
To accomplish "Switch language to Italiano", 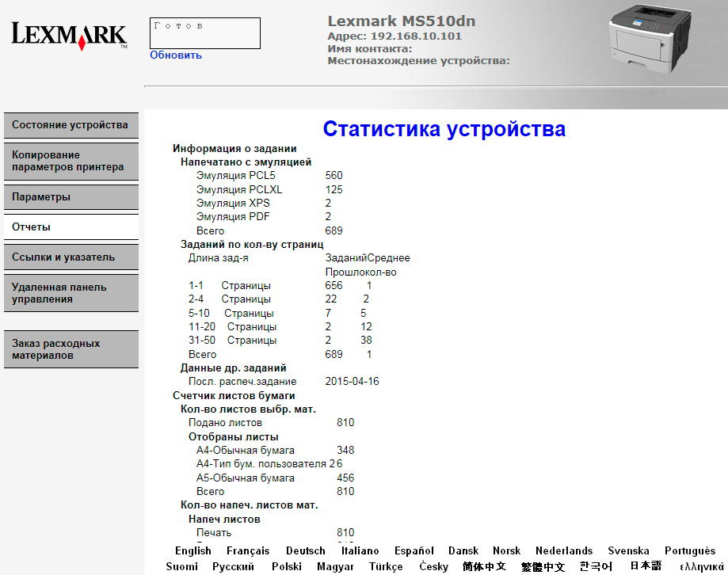I will 360,551.
